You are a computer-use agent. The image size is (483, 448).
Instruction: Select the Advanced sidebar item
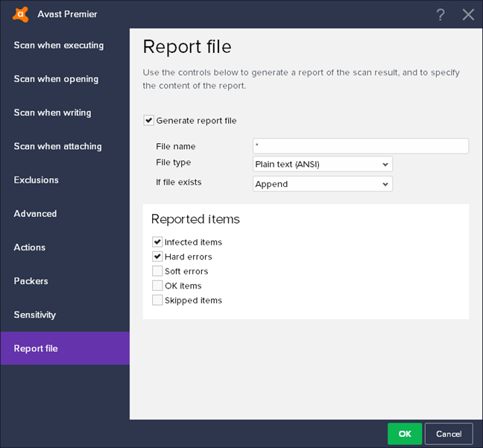[x=35, y=214]
